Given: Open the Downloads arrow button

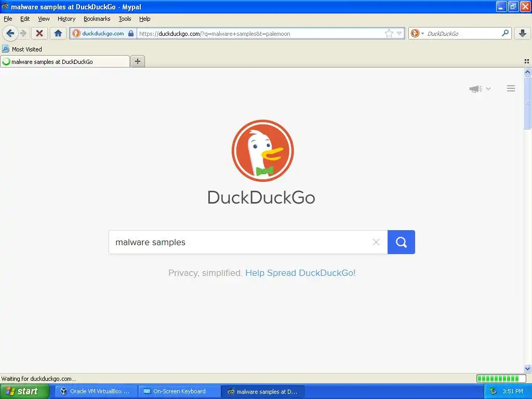Looking at the screenshot, I should point(523,33).
